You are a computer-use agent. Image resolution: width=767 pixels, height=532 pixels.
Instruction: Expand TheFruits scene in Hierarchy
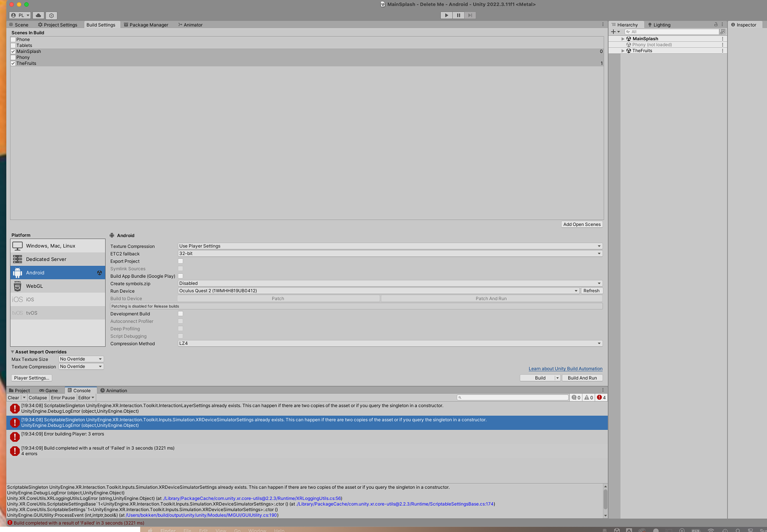point(622,51)
